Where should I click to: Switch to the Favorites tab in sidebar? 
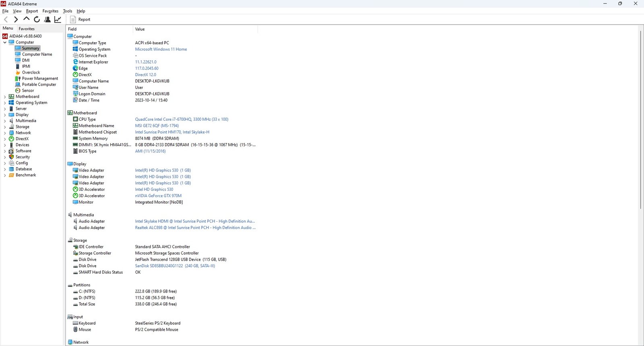click(x=27, y=29)
